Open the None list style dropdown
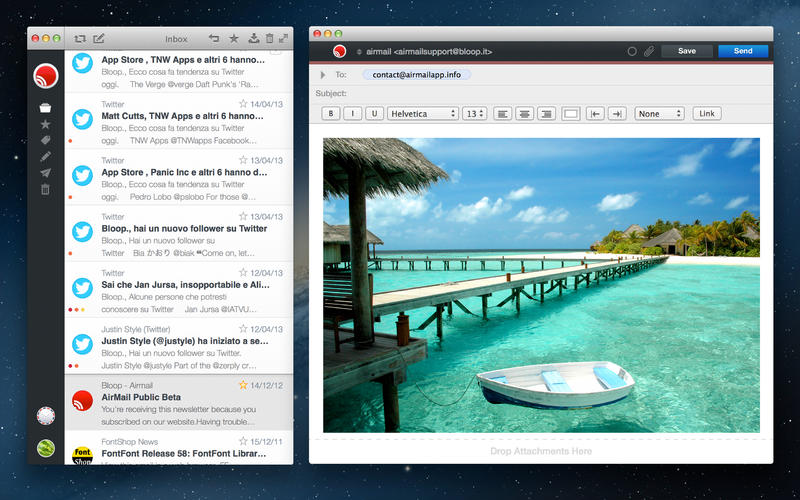The width and height of the screenshot is (800, 500). (659, 114)
